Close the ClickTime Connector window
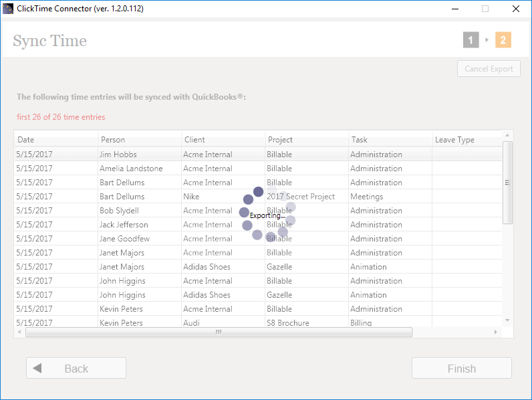Screen dimensions: 532x400 point(516,9)
